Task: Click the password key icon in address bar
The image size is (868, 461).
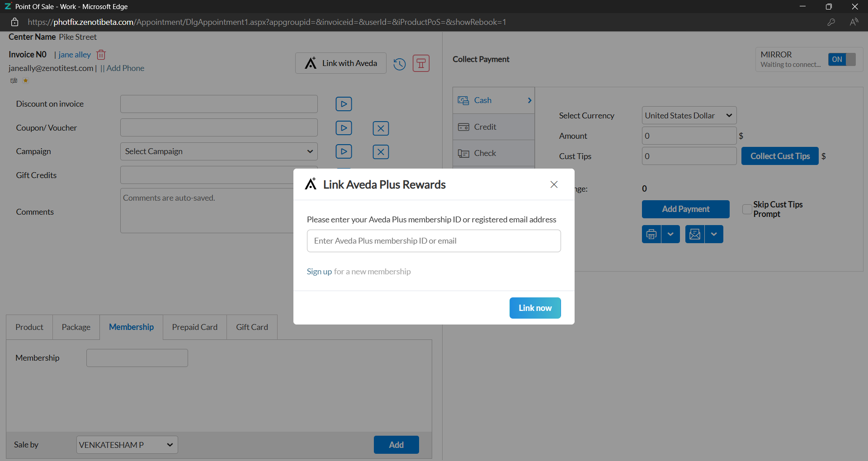Action: coord(831,22)
